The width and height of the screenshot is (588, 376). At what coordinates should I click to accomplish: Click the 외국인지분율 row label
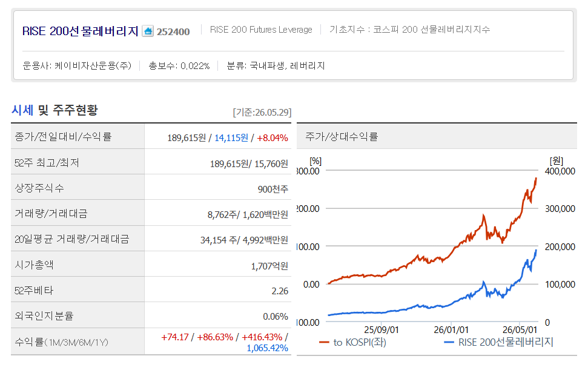(x=44, y=315)
